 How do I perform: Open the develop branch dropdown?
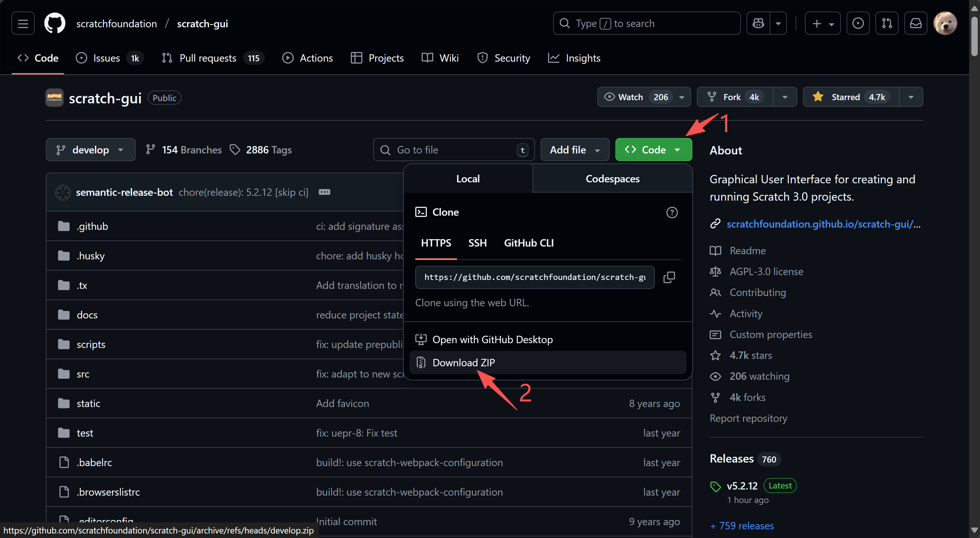(x=90, y=150)
